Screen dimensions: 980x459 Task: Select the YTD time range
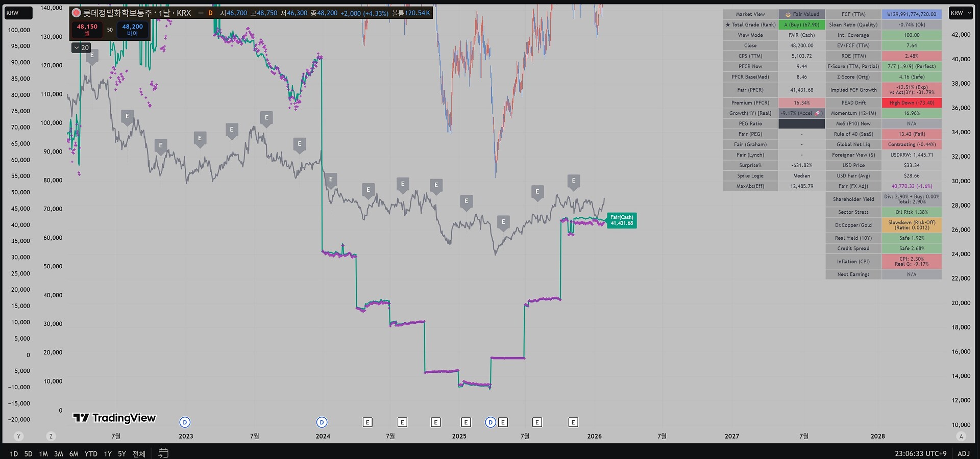point(91,453)
